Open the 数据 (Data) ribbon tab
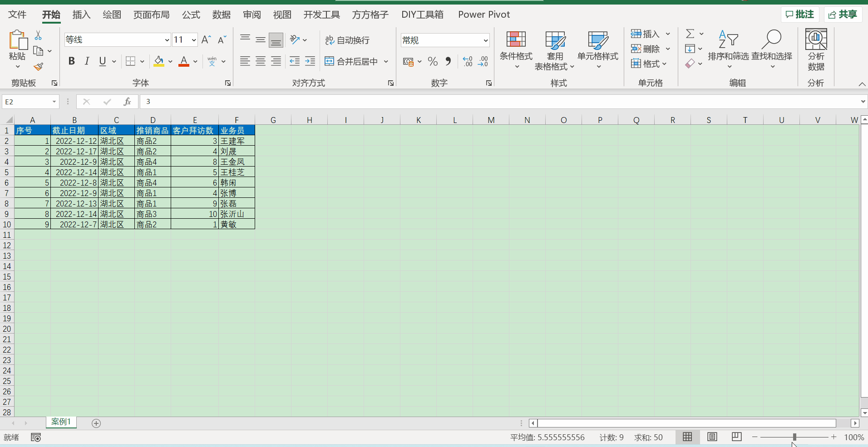 click(x=221, y=15)
